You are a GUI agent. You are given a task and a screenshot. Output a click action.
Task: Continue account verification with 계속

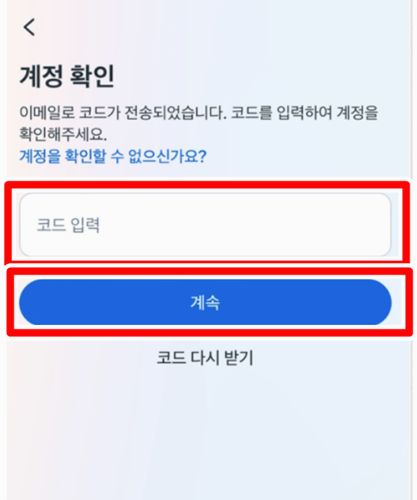(205, 302)
